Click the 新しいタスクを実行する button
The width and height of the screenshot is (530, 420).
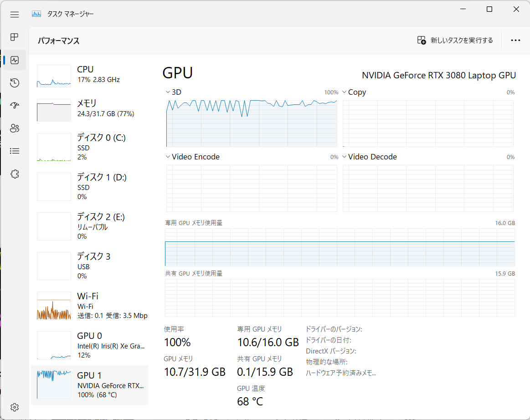[x=454, y=40]
